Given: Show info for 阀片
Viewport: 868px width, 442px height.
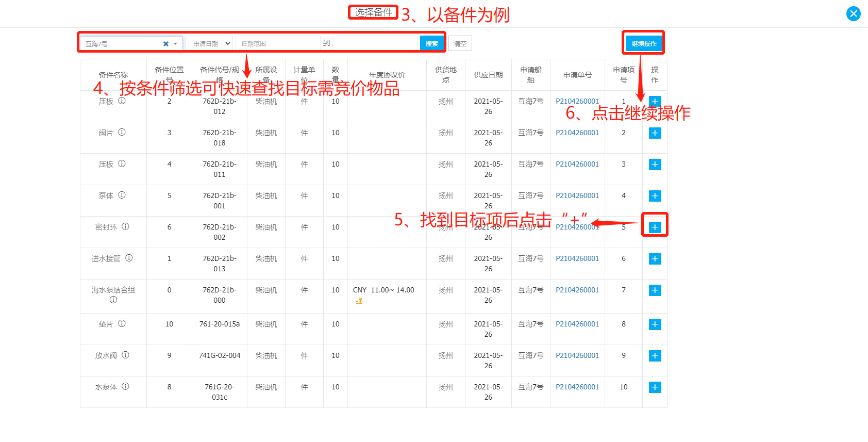Looking at the screenshot, I should coord(122,133).
